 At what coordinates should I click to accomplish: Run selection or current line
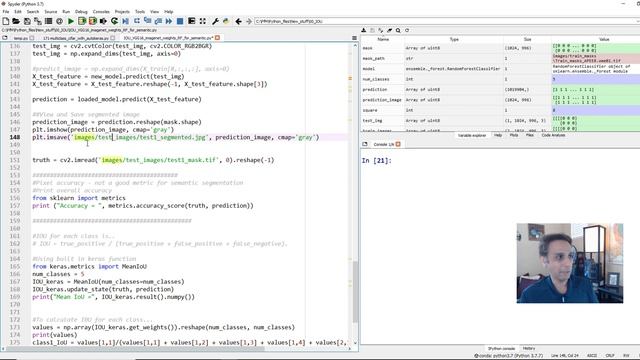coord(103,21)
